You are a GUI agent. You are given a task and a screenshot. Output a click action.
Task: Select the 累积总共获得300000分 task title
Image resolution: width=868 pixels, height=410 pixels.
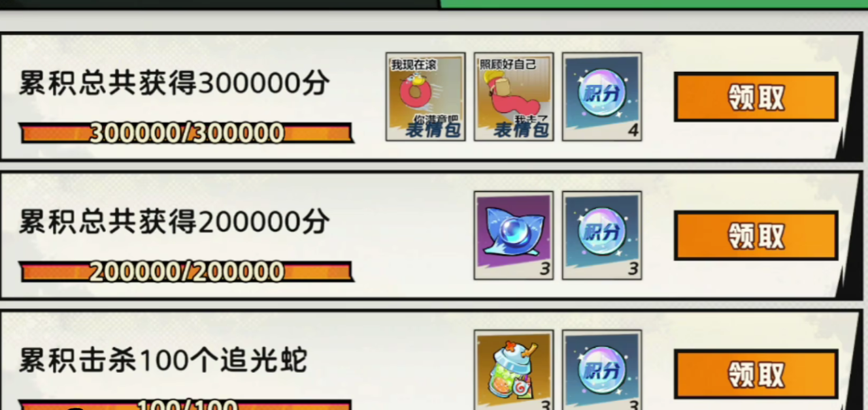point(174,84)
